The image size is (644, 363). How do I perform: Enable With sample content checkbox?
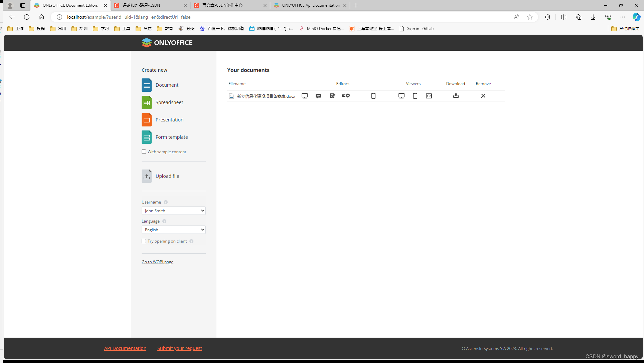[x=144, y=152]
